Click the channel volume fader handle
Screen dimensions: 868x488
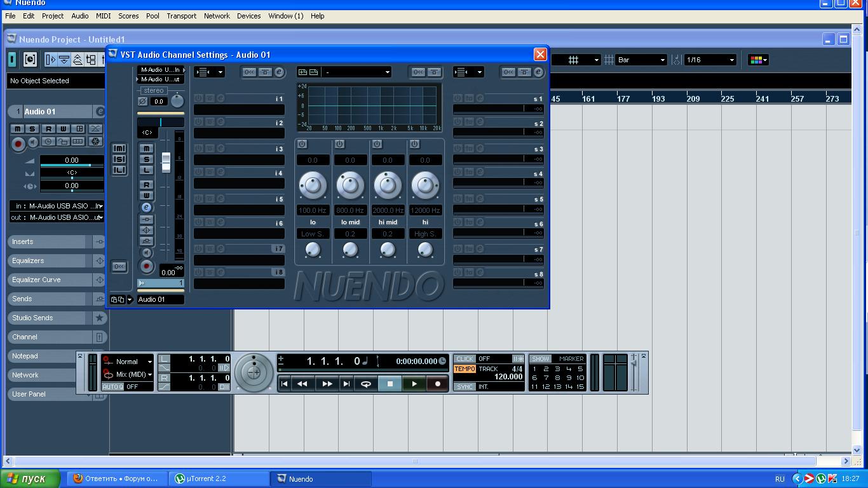166,161
